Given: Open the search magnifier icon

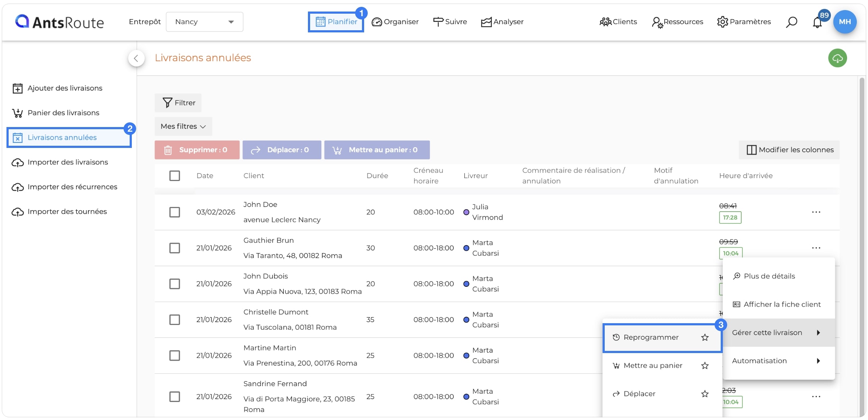Looking at the screenshot, I should (791, 22).
